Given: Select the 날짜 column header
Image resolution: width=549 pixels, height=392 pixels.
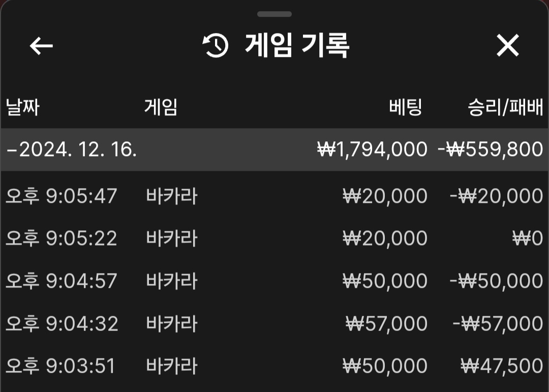Looking at the screenshot, I should (x=22, y=107).
